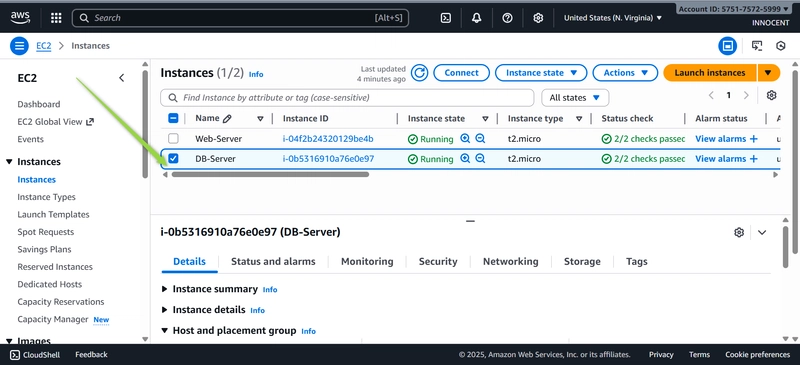Focus the AWS top Search box
The image size is (800, 365).
(240, 18)
